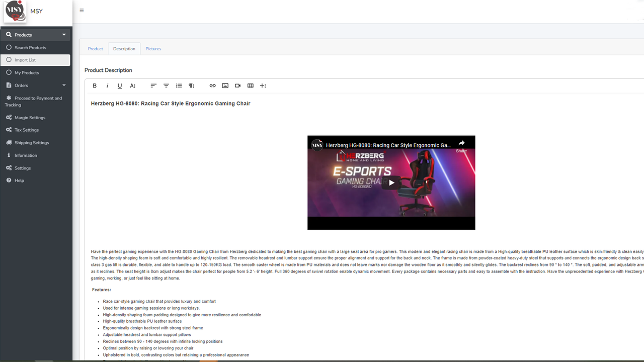
Task: Select the underline formatting icon
Action: pos(120,85)
